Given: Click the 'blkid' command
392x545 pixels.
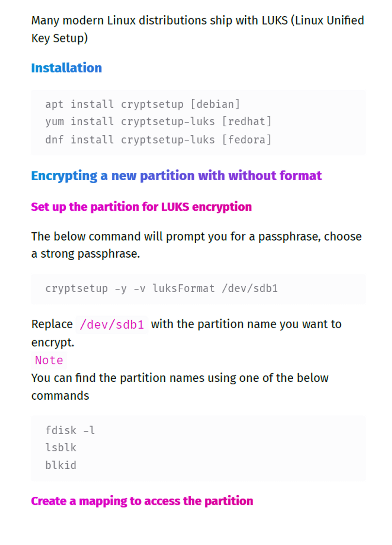Looking at the screenshot, I should (x=61, y=465).
